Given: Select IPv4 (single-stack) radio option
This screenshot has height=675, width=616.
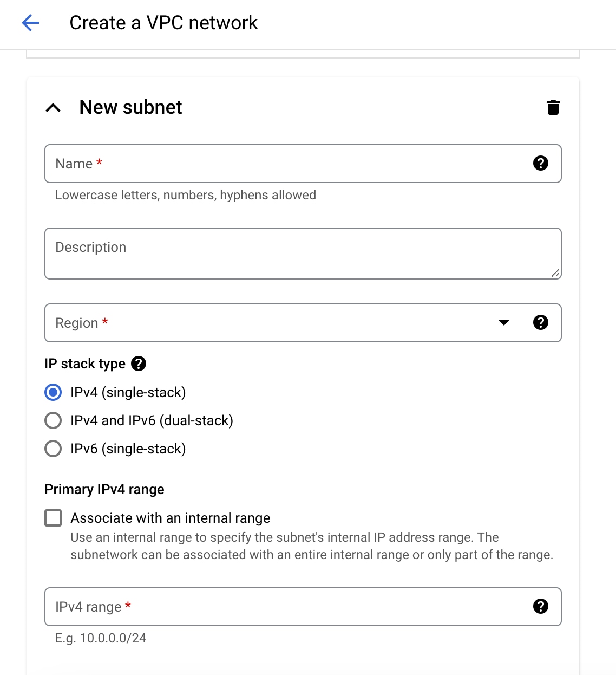Looking at the screenshot, I should coord(53,392).
